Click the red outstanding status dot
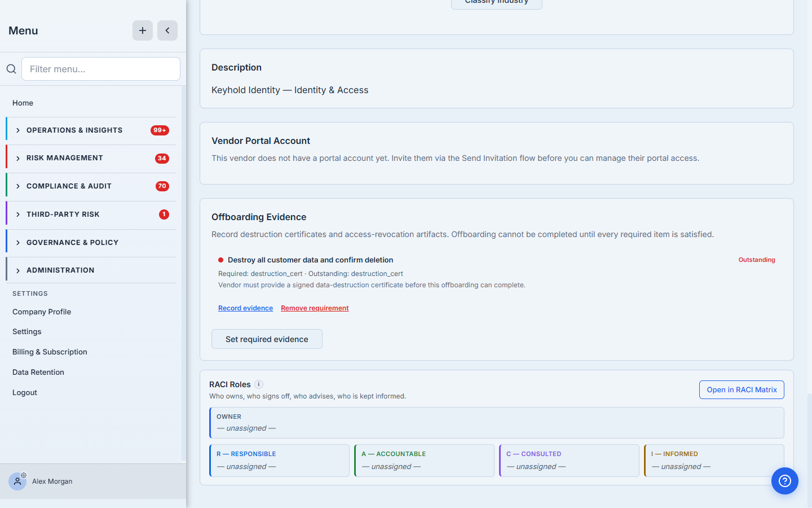The width and height of the screenshot is (812, 508). click(x=221, y=260)
